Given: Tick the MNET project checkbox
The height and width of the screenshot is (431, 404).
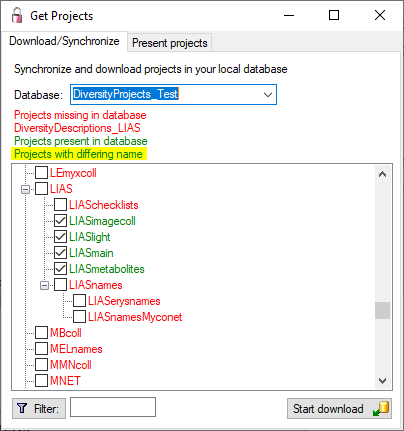Looking at the screenshot, I should [x=41, y=380].
